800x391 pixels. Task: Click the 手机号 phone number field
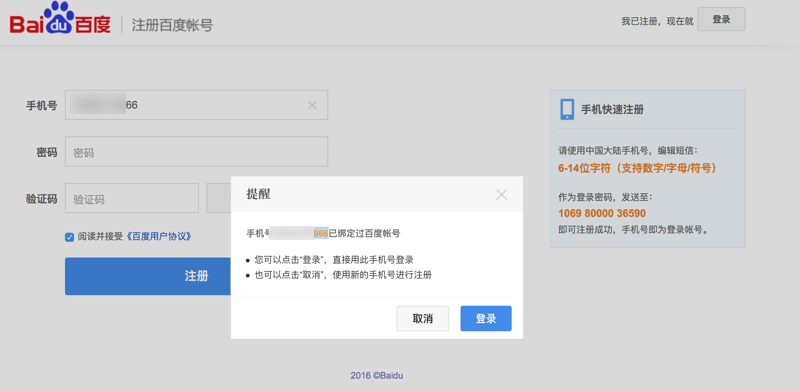[x=196, y=105]
